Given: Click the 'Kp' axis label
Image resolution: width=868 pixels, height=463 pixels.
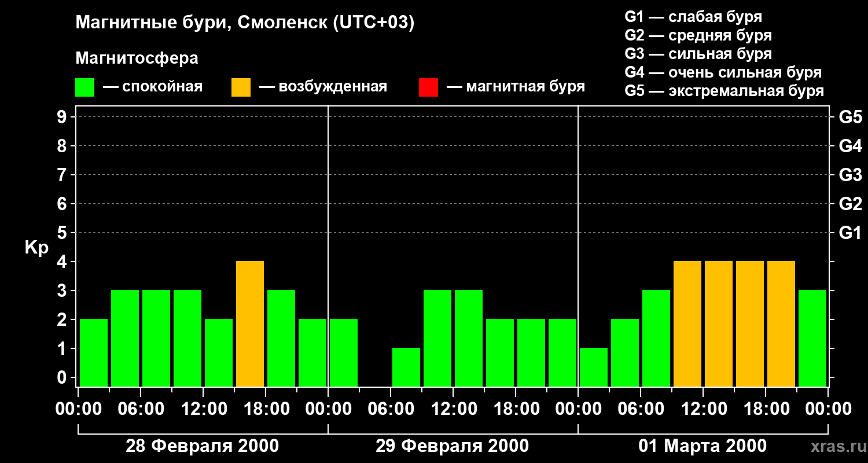Looking at the screenshot, I should pos(37,248).
